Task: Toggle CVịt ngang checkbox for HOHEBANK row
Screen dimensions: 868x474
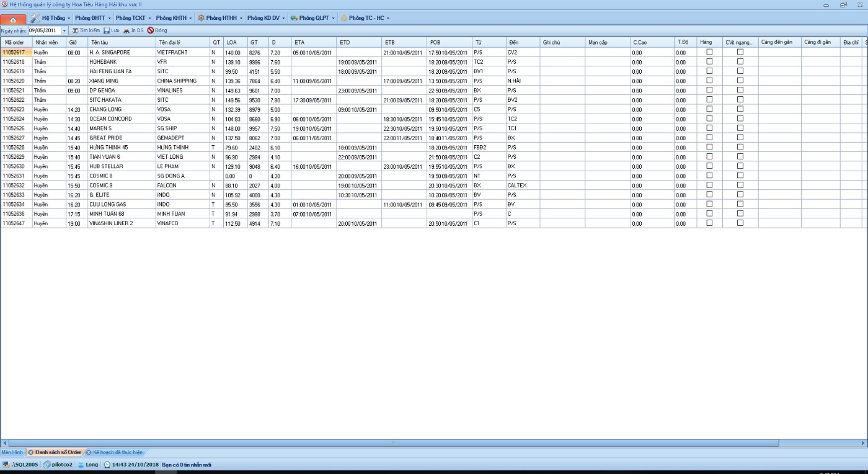Action: (x=740, y=61)
